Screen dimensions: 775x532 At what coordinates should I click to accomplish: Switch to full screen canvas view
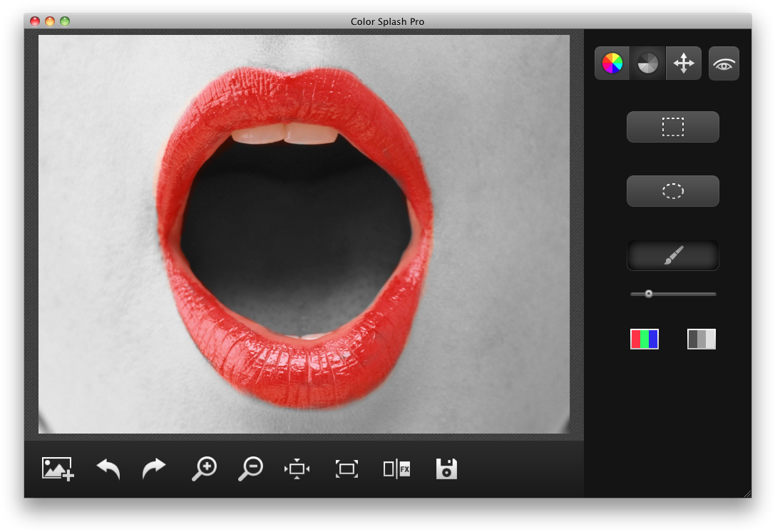pos(346,469)
